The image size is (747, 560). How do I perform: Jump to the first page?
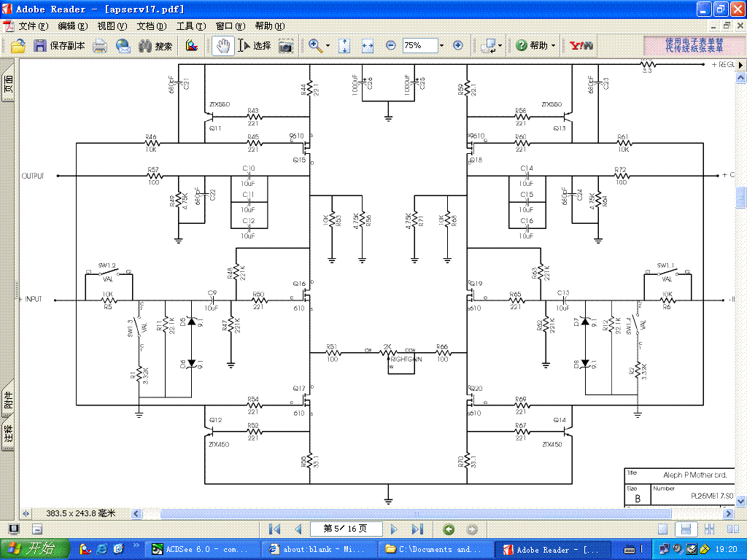274,529
